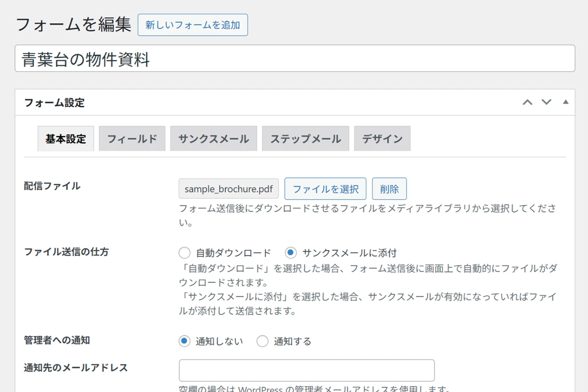Open the サンクスメール tab

pyautogui.click(x=213, y=139)
